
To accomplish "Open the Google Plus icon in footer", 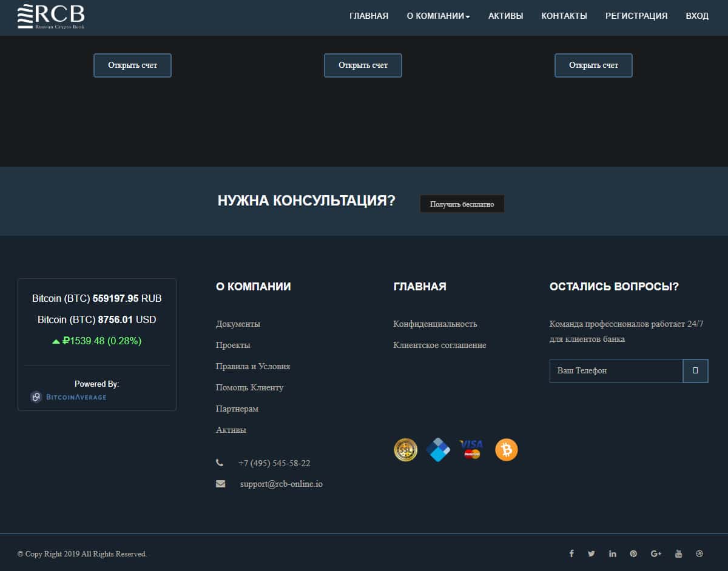I will (x=656, y=553).
